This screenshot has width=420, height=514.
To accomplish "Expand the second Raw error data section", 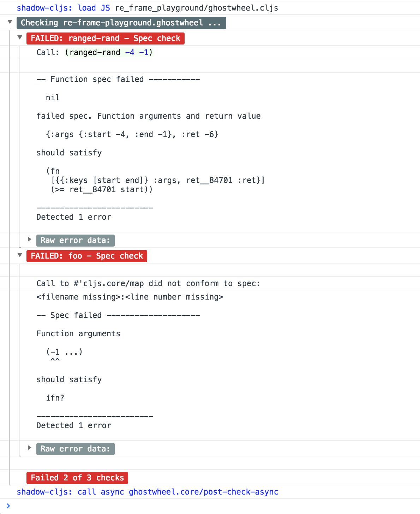I will click(30, 448).
